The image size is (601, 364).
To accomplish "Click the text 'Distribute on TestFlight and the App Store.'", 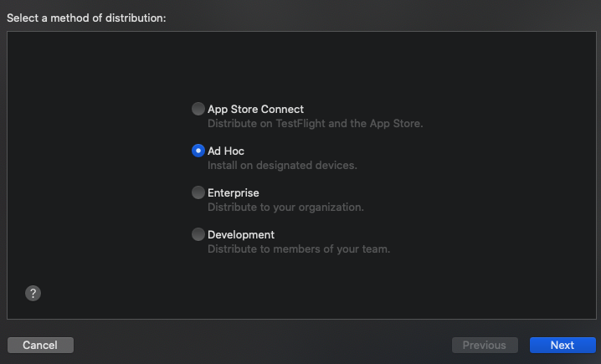I will pyautogui.click(x=315, y=124).
